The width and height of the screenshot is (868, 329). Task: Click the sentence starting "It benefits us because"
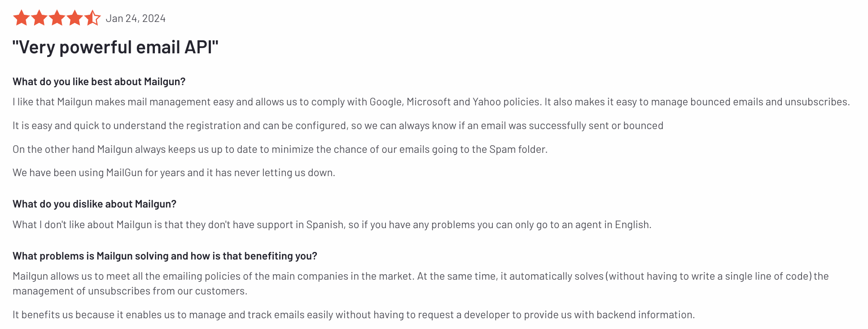point(353,315)
